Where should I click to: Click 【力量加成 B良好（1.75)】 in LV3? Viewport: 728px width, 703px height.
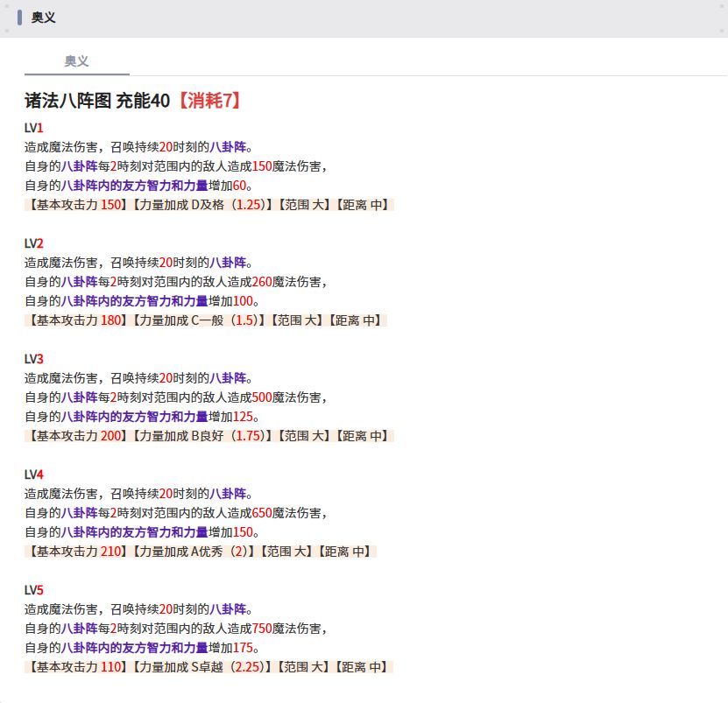coord(202,436)
